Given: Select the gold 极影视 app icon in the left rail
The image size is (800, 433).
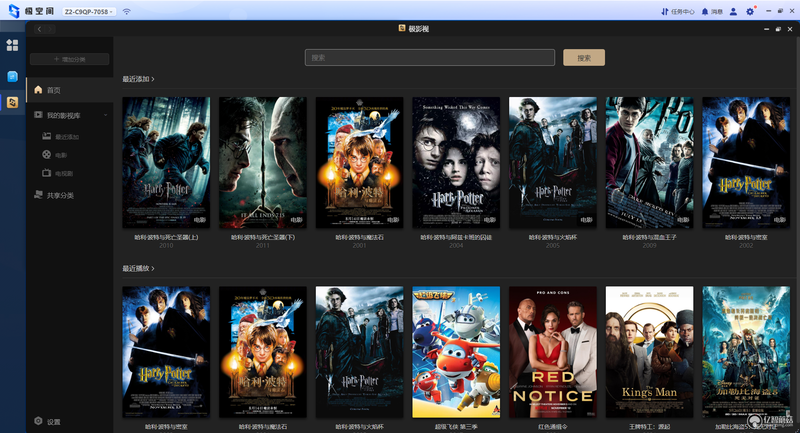Looking at the screenshot, I should [12, 102].
